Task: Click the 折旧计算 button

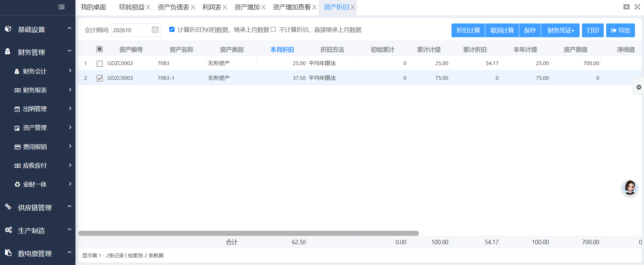Action: (x=468, y=30)
